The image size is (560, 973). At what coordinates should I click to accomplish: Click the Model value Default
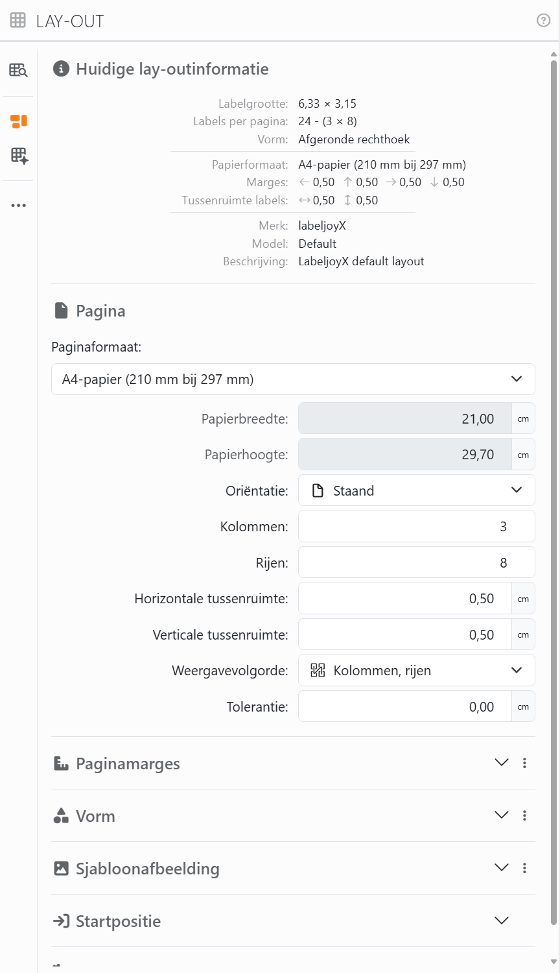[x=318, y=244]
